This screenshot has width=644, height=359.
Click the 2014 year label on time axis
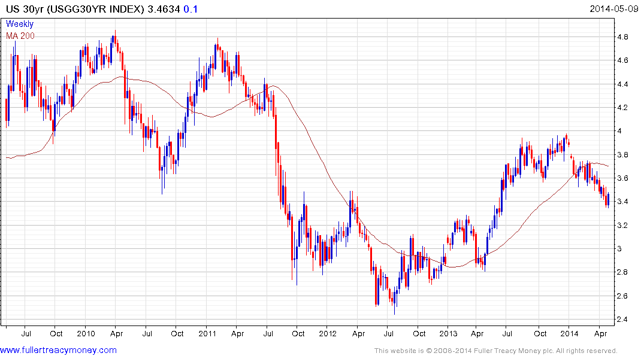[569, 333]
